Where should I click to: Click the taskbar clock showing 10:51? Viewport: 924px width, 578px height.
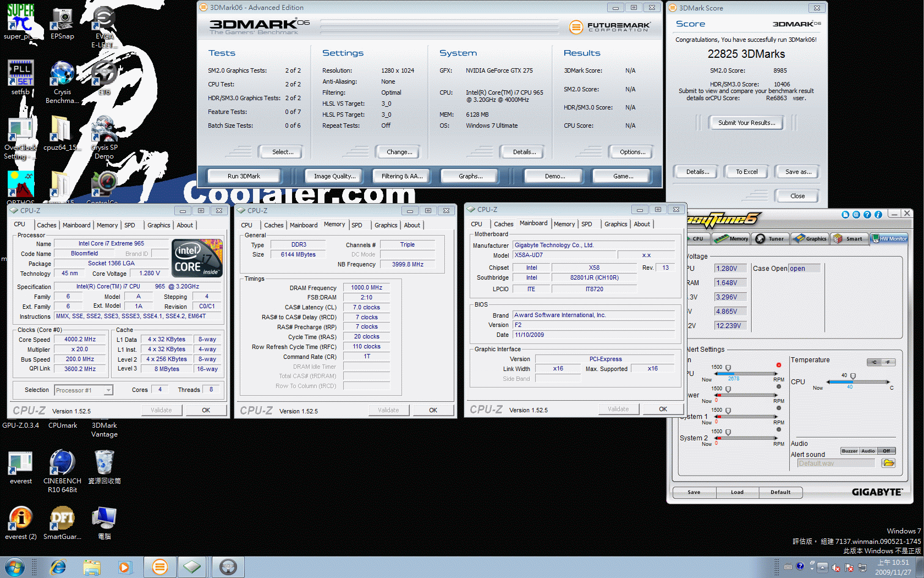point(893,568)
